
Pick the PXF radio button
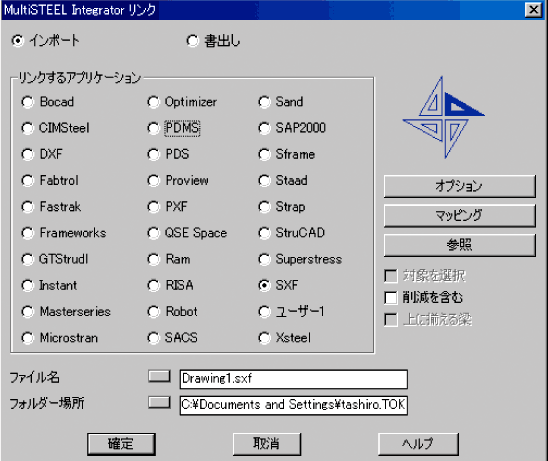[153, 207]
